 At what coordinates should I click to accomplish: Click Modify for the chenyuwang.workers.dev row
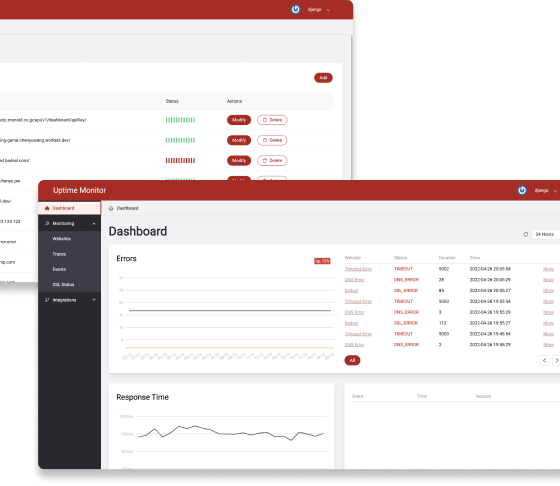pos(239,140)
